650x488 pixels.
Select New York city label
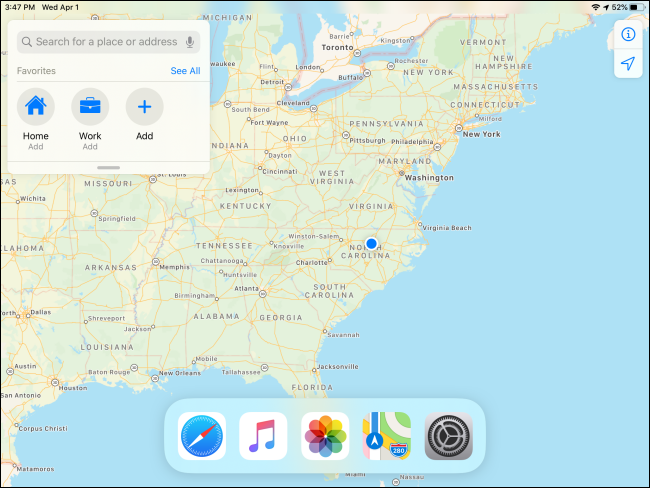[x=481, y=134]
